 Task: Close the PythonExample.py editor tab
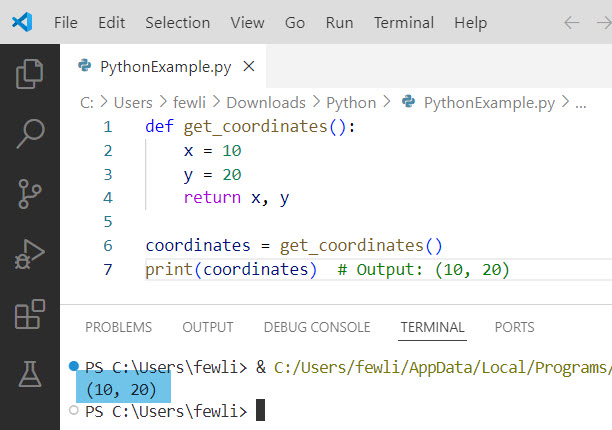pos(249,66)
